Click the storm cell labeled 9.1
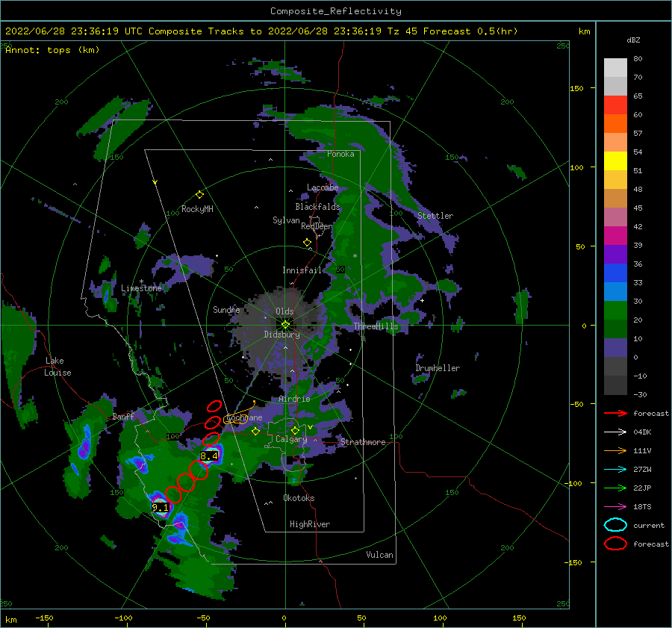The width and height of the screenshot is (672, 628). (x=160, y=508)
